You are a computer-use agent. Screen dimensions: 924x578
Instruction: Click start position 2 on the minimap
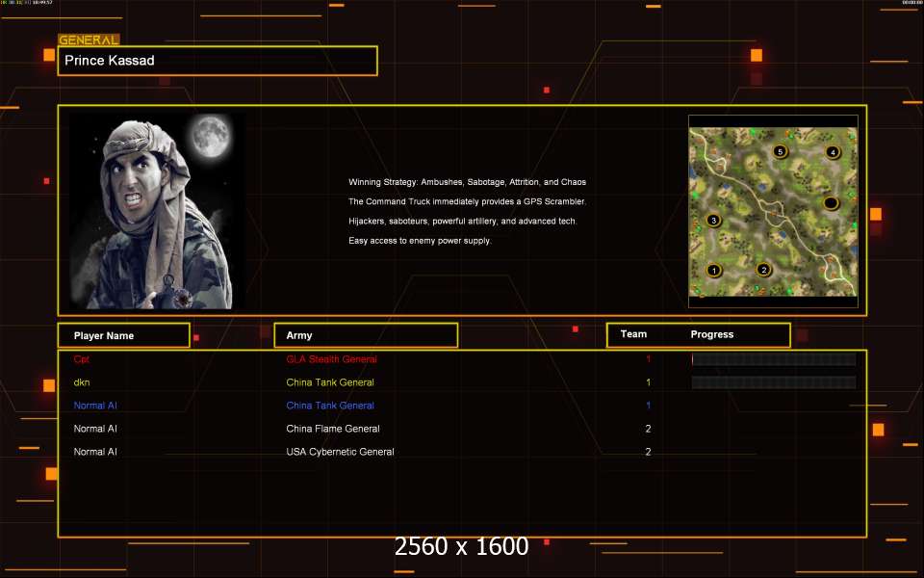[763, 270]
